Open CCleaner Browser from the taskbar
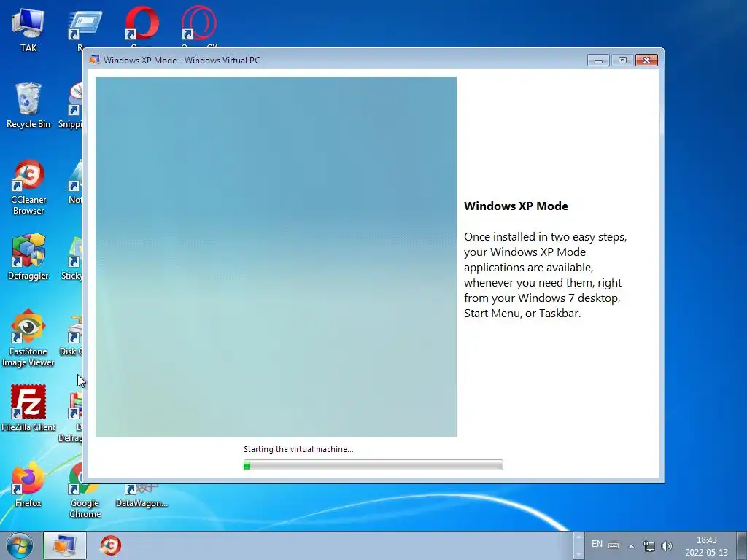 click(x=111, y=545)
